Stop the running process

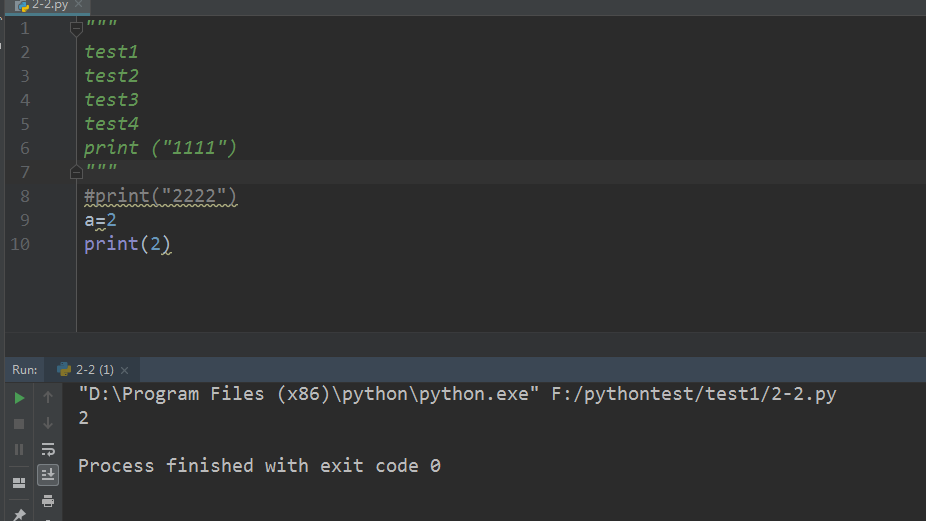[x=19, y=424]
